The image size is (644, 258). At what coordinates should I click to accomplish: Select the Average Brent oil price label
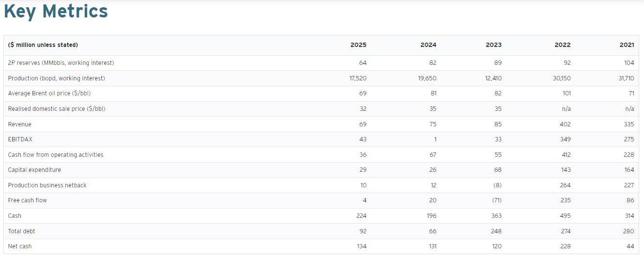[49, 93]
